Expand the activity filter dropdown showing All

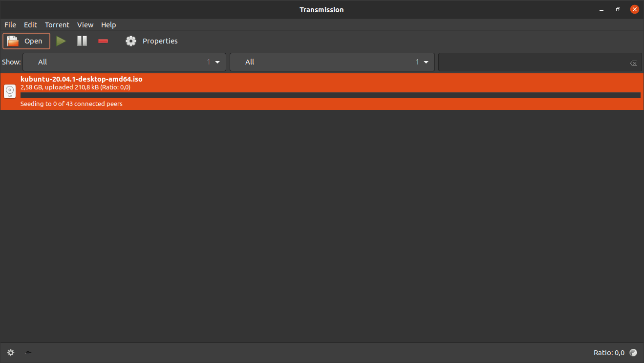125,62
